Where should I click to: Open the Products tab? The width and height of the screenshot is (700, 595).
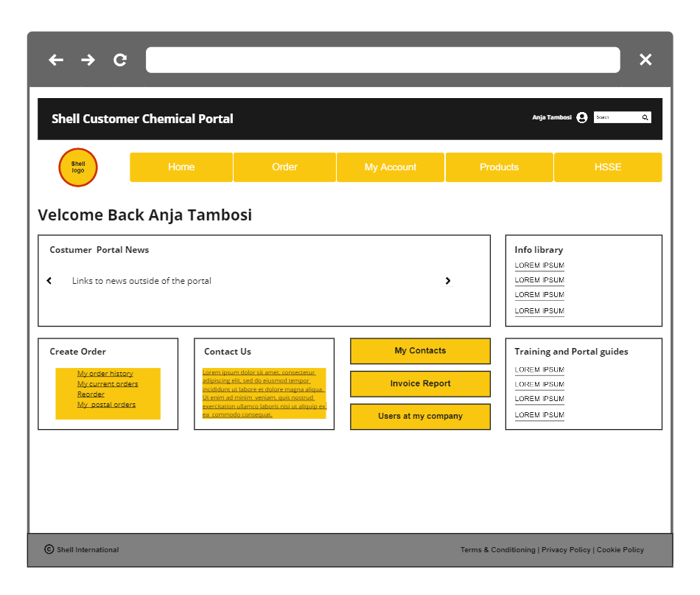coord(499,167)
